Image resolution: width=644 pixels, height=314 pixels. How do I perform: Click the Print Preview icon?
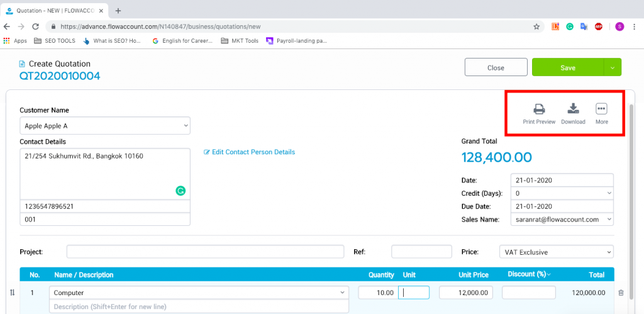[x=538, y=109]
